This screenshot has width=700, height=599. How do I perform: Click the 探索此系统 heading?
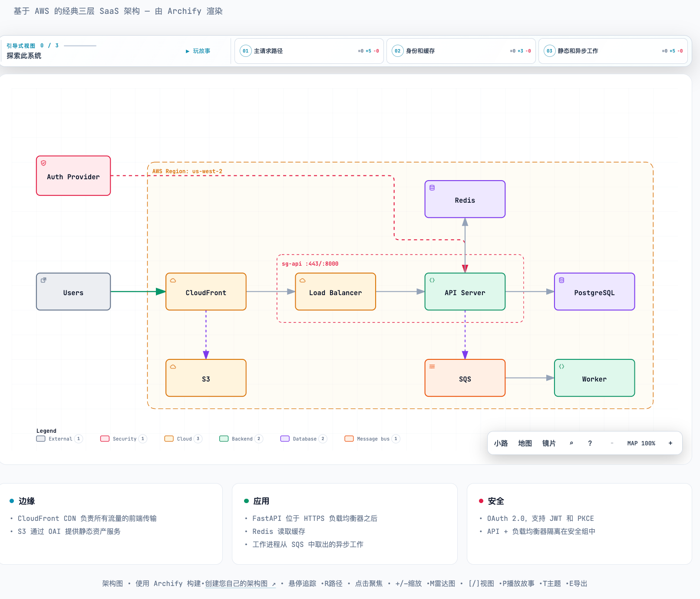24,56
